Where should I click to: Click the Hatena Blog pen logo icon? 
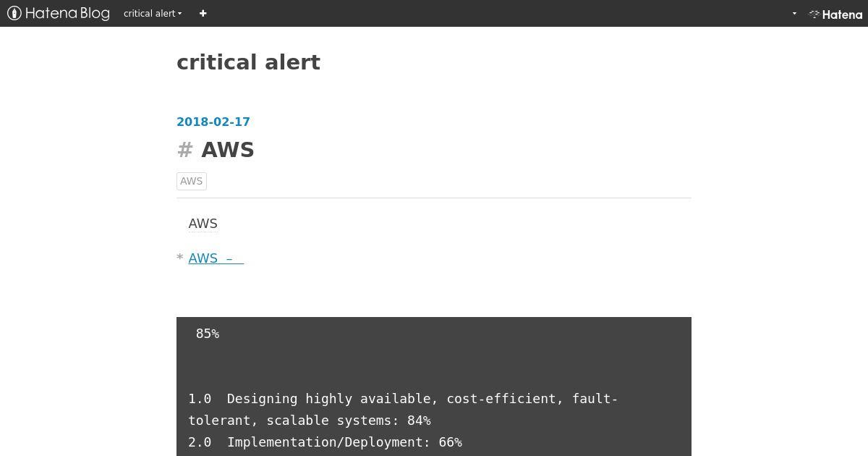(x=14, y=13)
